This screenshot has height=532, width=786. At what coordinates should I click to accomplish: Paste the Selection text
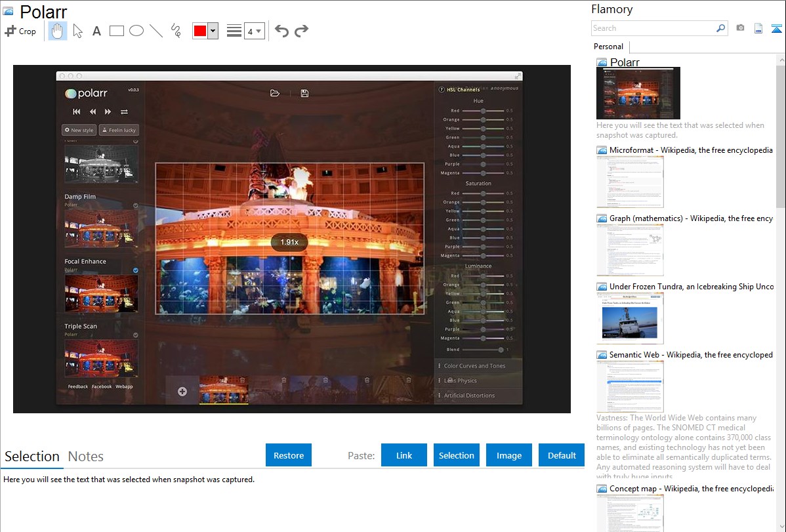pos(456,455)
